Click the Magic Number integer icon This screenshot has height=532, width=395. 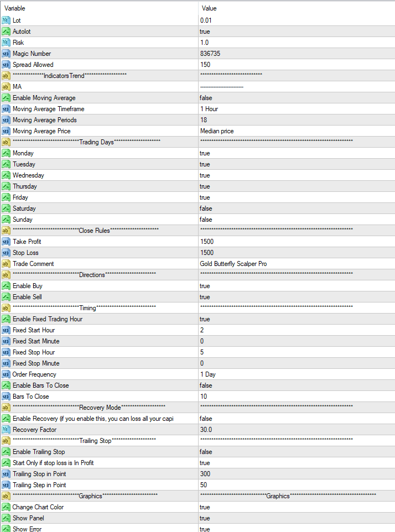point(6,54)
